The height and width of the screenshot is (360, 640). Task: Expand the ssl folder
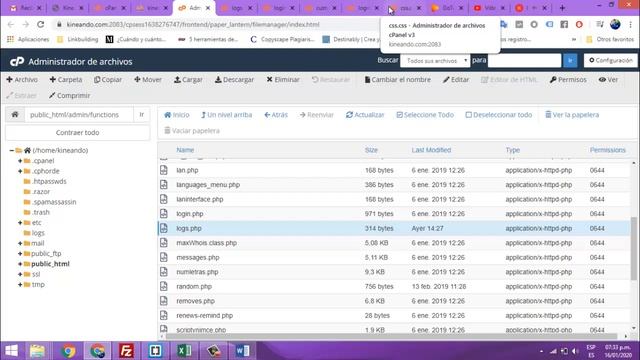coord(20,274)
